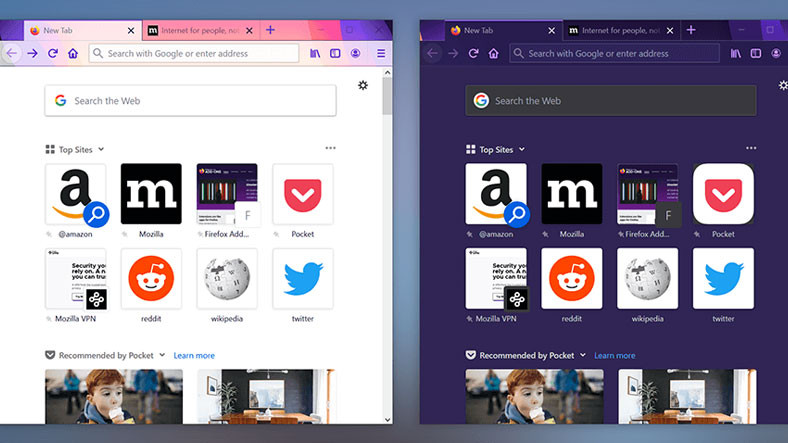Viewport: 788px width, 443px height.
Task: Focus address bar in dark-theme window
Action: point(614,53)
